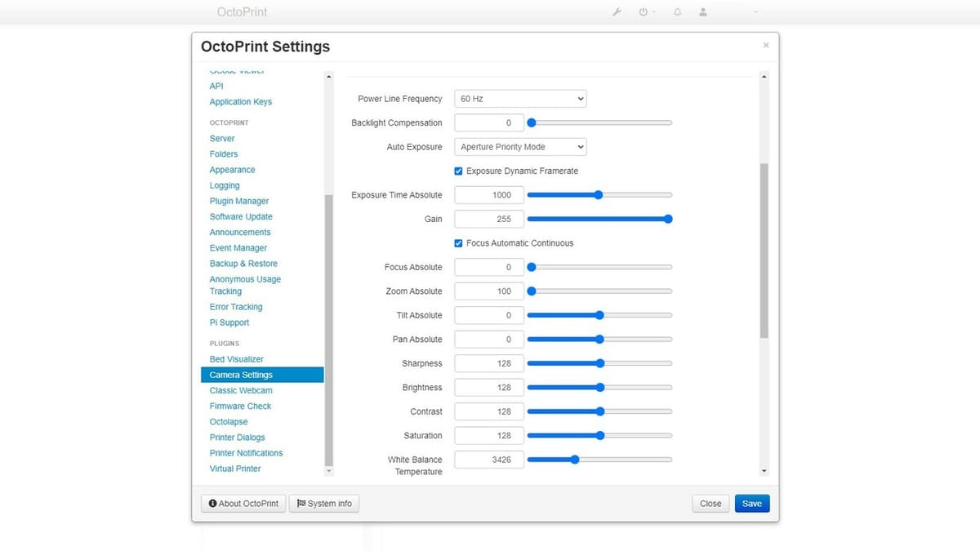Click the Tilt Absolute slider
The image size is (980, 551).
(x=599, y=315)
